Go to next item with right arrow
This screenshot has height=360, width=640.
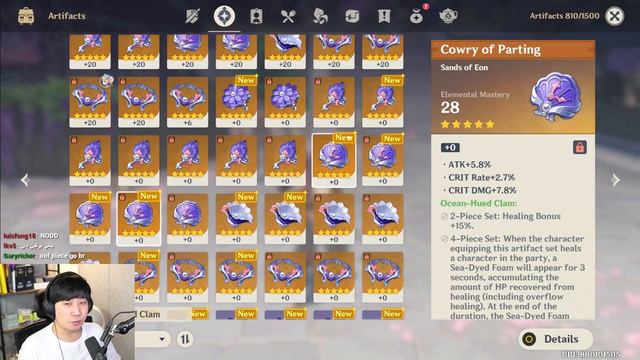click(616, 180)
